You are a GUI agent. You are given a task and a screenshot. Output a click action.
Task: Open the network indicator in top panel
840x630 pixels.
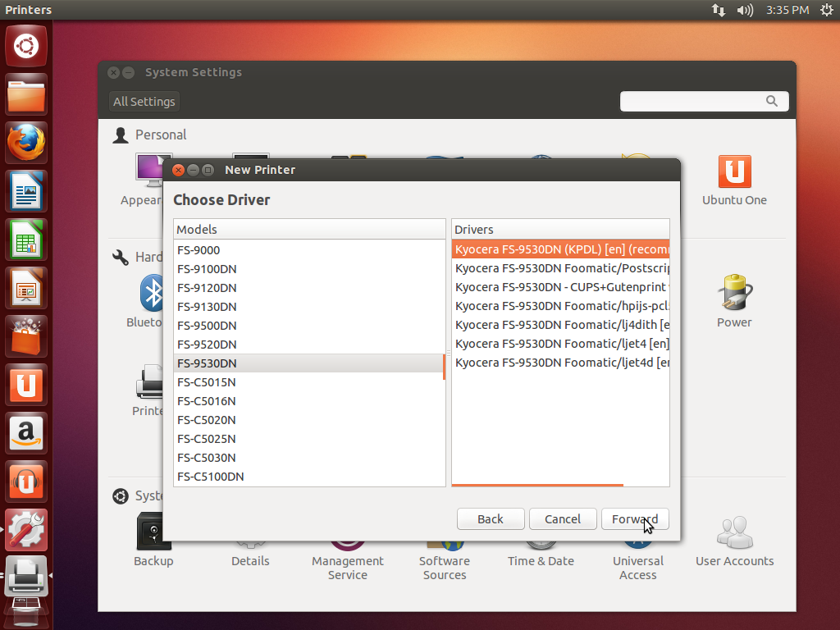pos(719,10)
